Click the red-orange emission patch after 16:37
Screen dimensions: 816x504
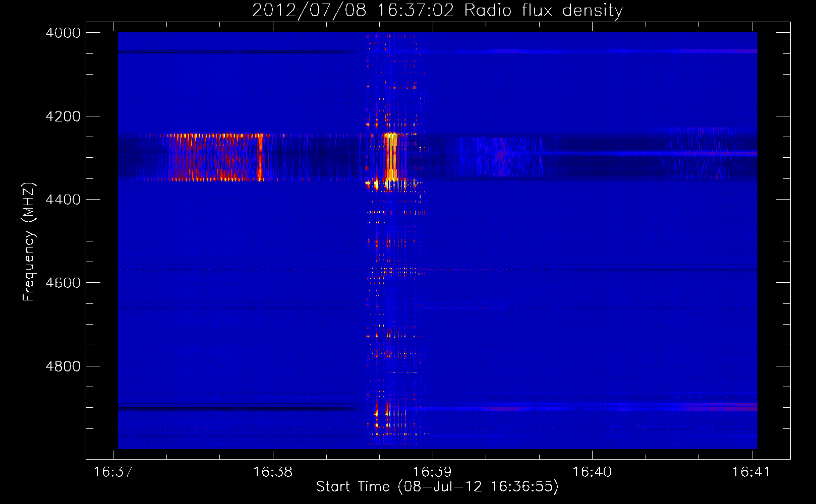point(216,157)
